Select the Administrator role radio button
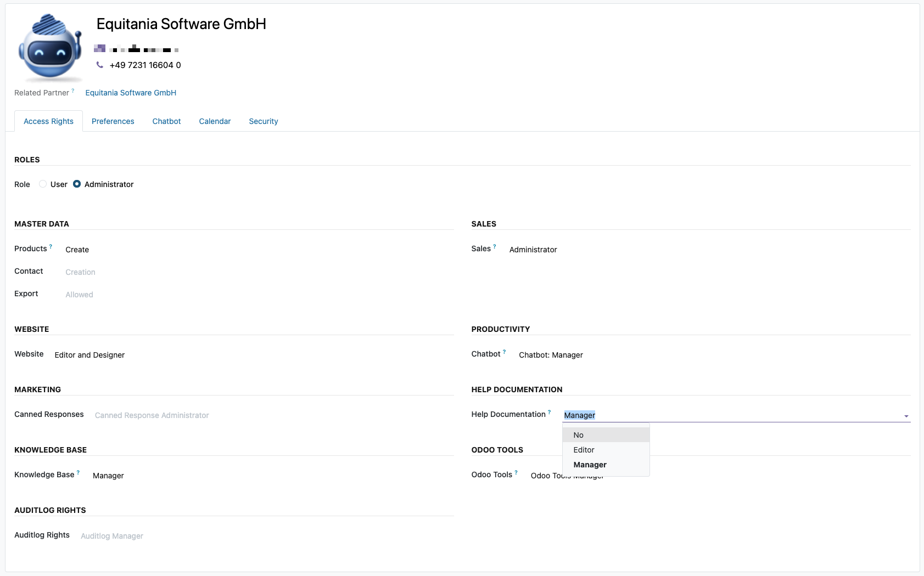 click(77, 184)
